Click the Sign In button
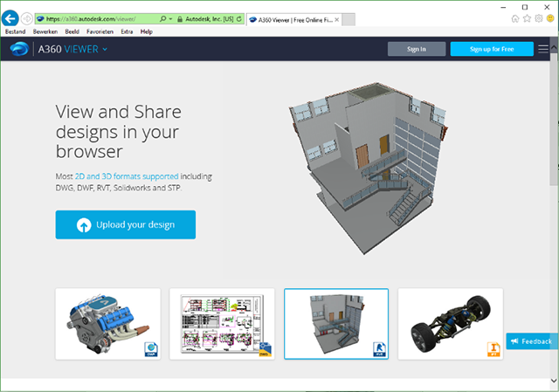 point(417,49)
